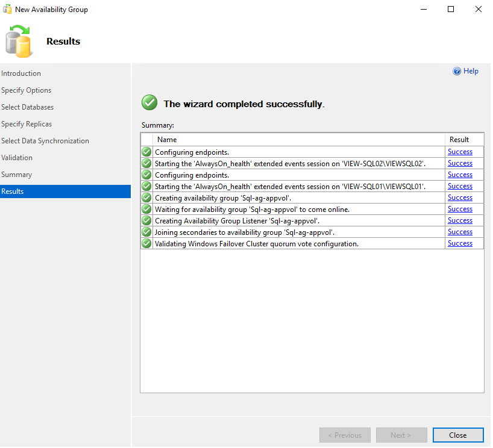493x448 pixels.
Task: Open Success link for quorum vote validation
Action: coord(460,243)
